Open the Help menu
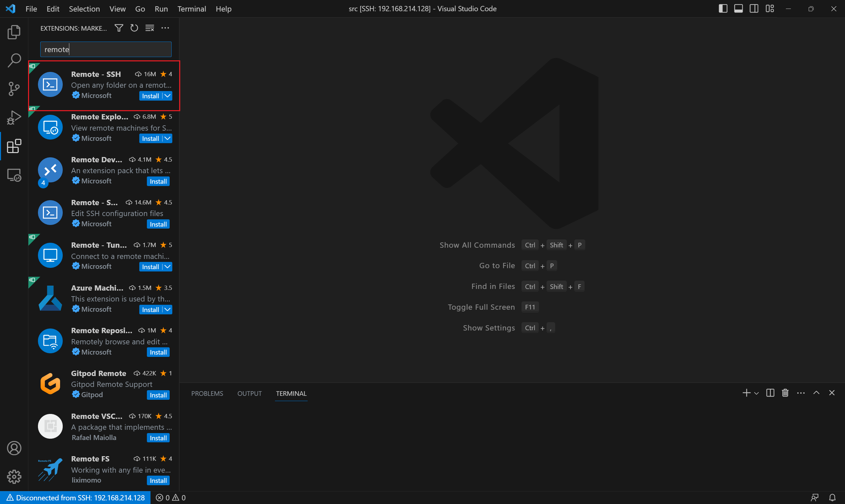The height and width of the screenshot is (504, 845). point(223,9)
